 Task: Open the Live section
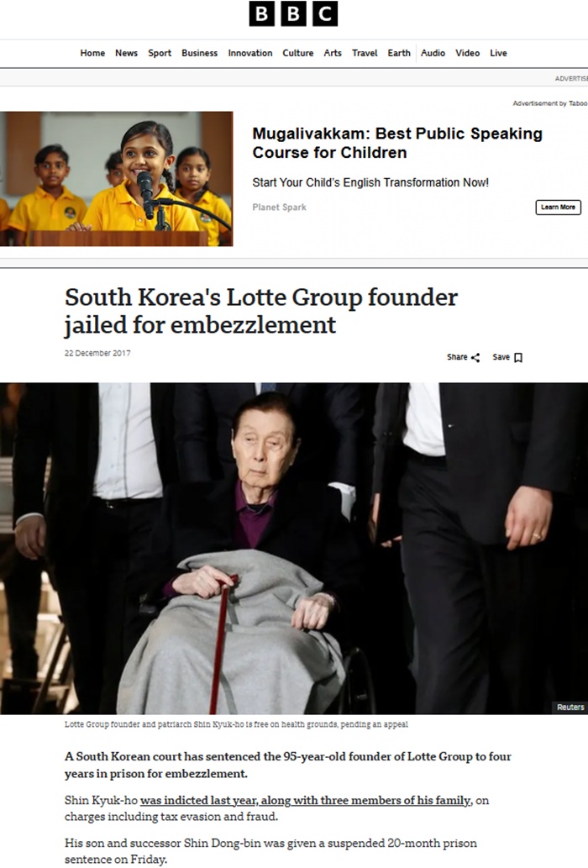coord(498,53)
